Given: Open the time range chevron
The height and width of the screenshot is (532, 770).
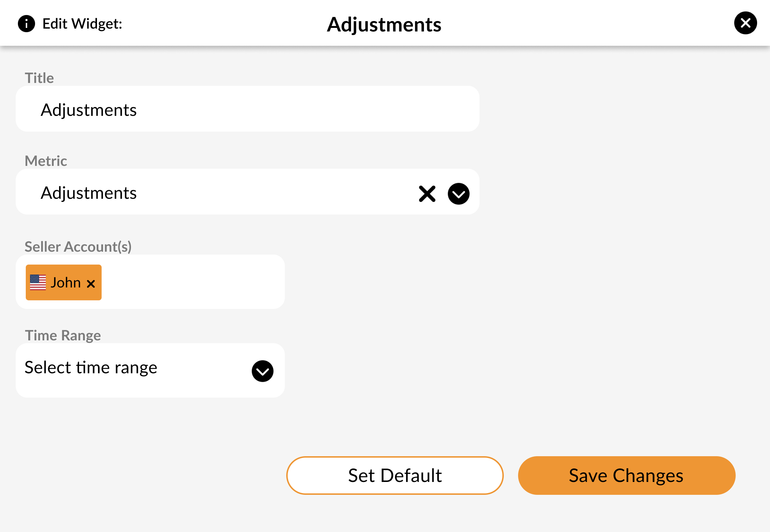Looking at the screenshot, I should pos(263,371).
